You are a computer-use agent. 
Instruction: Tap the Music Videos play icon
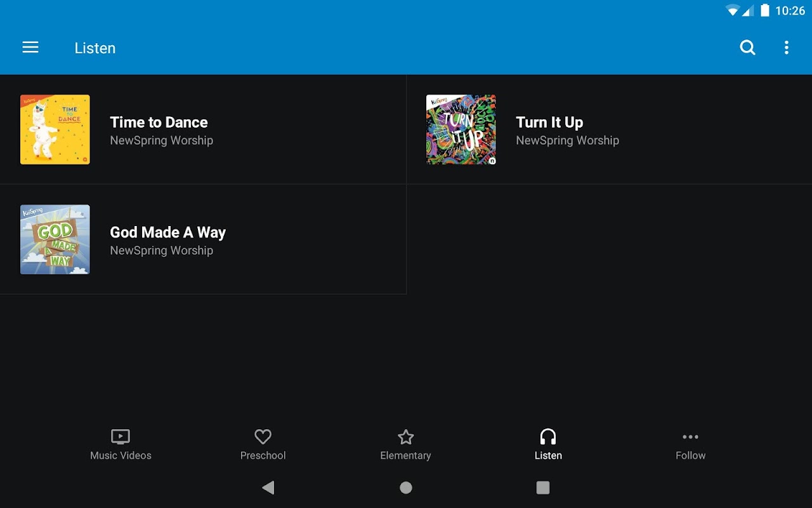pos(121,437)
